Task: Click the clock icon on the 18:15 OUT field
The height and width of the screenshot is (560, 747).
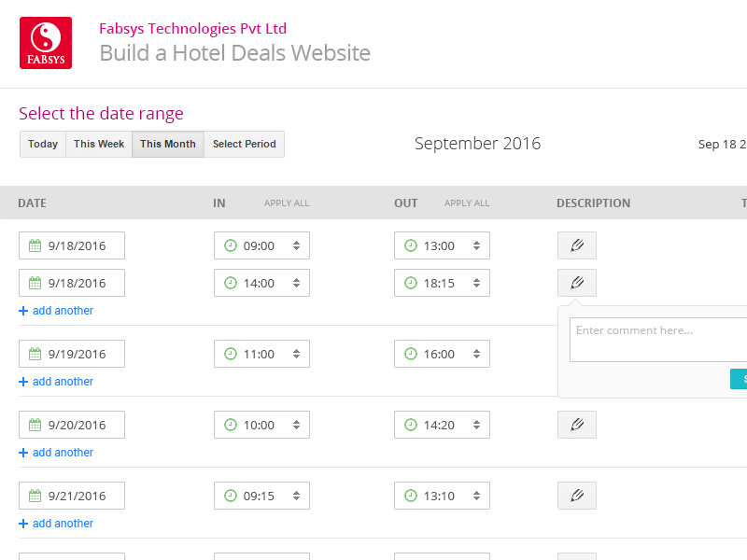Action: [x=410, y=283]
